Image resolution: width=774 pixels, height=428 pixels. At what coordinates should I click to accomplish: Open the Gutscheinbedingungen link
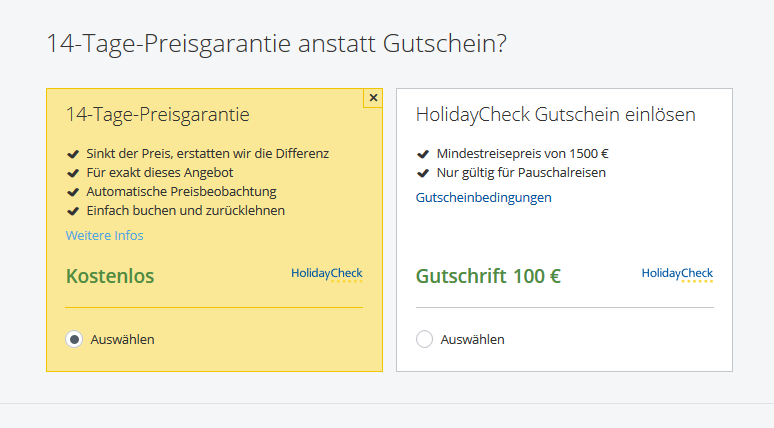tap(484, 197)
